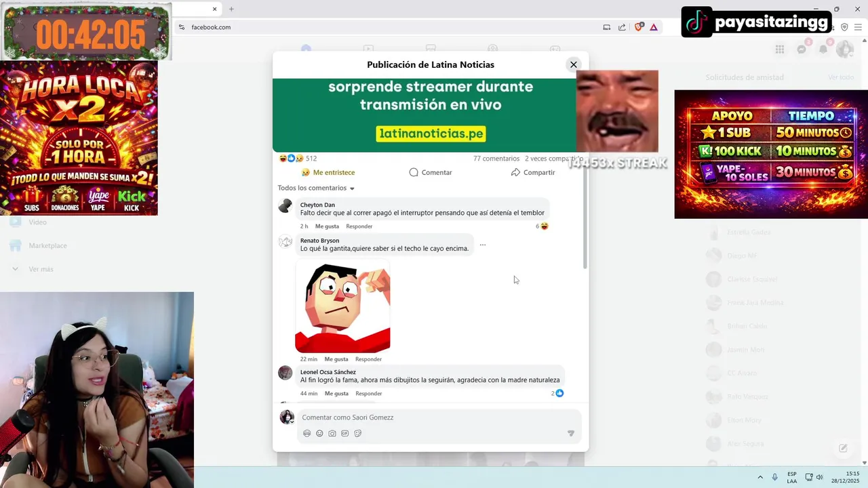868x488 pixels.
Task: Click Renato Bryson's avatar
Action: [x=285, y=242]
